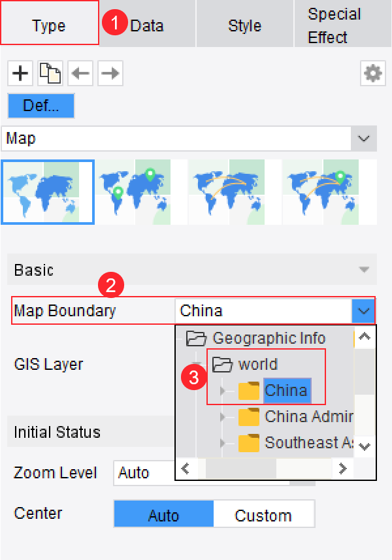Select the flow line map thumbnail
Screen dimensions: 392x560
[x=235, y=192]
